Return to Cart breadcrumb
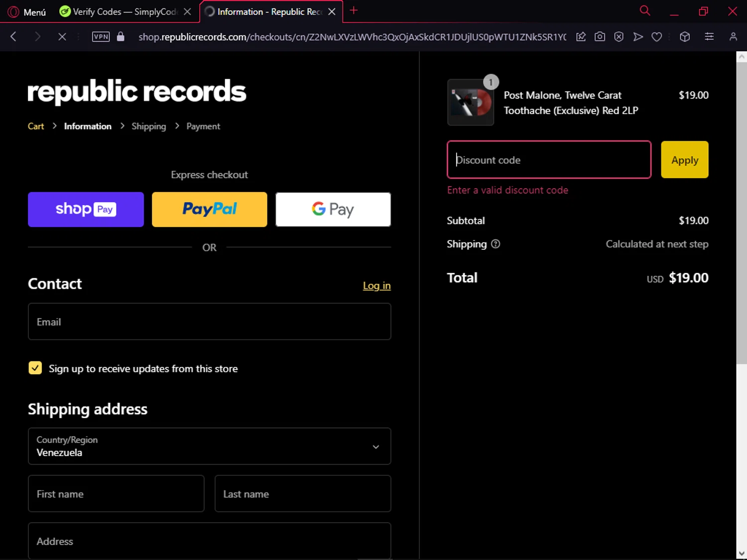 pyautogui.click(x=36, y=126)
